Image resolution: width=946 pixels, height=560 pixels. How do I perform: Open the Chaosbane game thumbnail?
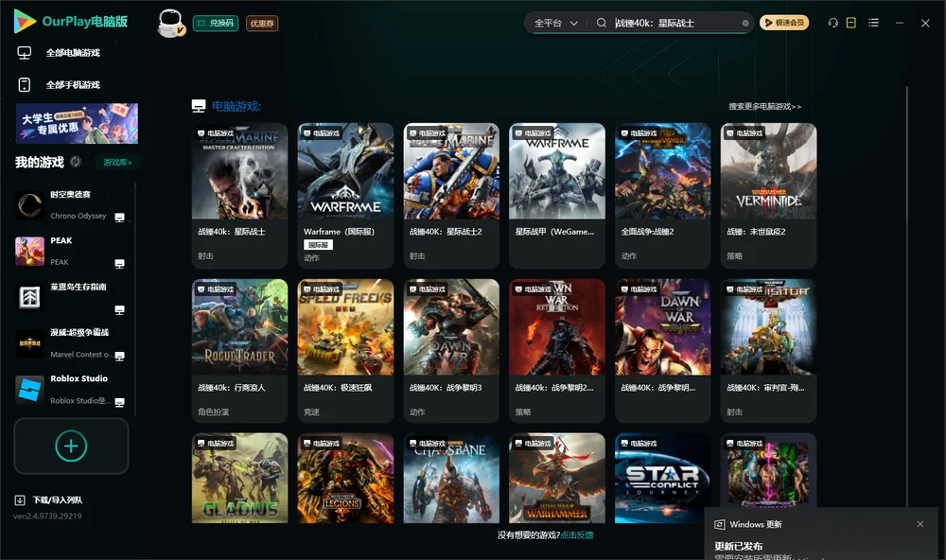tap(451, 478)
